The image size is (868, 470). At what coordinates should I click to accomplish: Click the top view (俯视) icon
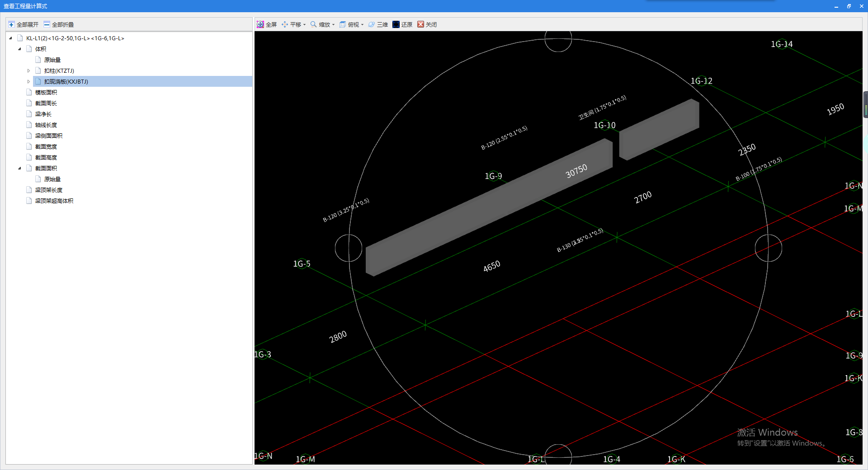(343, 24)
